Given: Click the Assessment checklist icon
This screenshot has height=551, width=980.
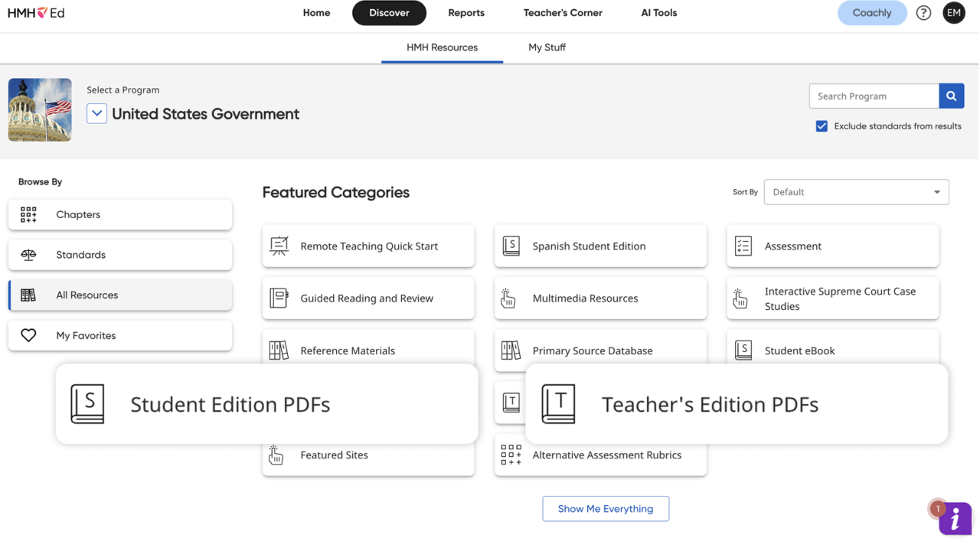Looking at the screenshot, I should [x=743, y=246].
